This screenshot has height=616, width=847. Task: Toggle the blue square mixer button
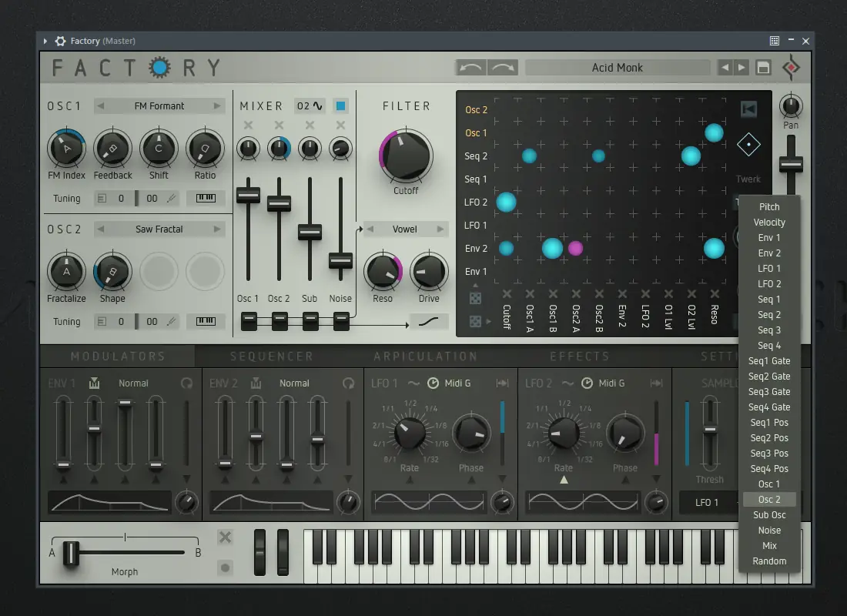tap(340, 106)
